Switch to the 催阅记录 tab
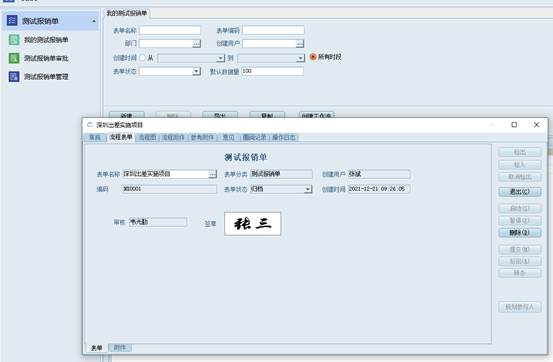 (x=255, y=138)
